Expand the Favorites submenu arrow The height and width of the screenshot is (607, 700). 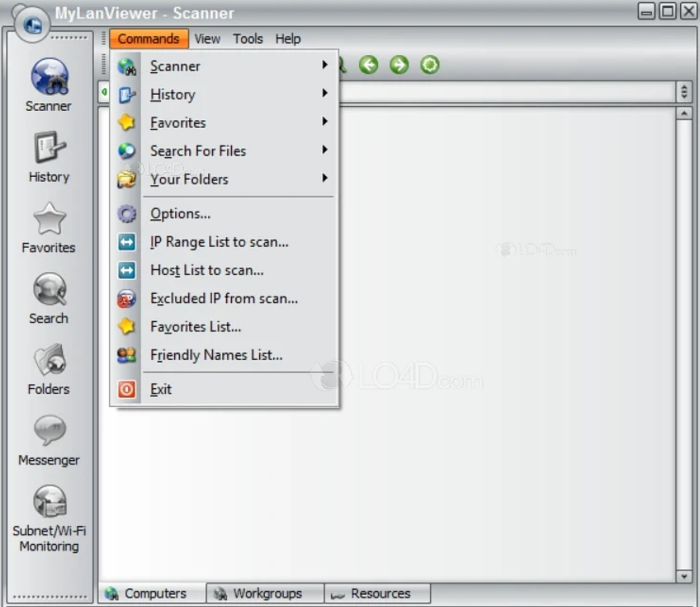pyautogui.click(x=325, y=121)
